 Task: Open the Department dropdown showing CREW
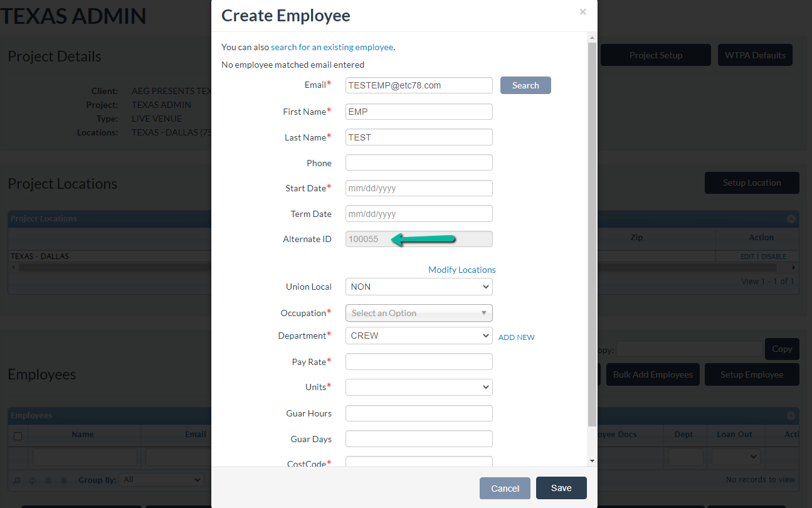point(419,336)
